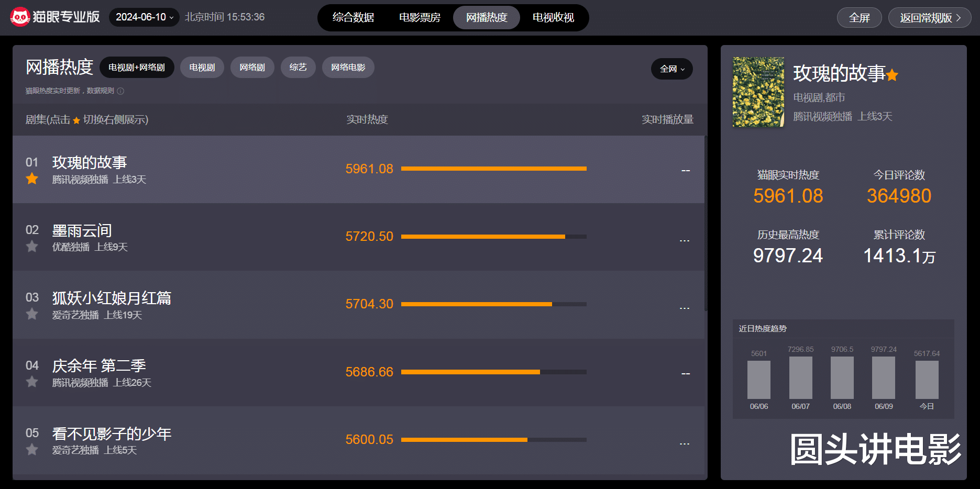The height and width of the screenshot is (489, 980).
Task: Click the orange star next to detail title
Action: click(x=893, y=75)
